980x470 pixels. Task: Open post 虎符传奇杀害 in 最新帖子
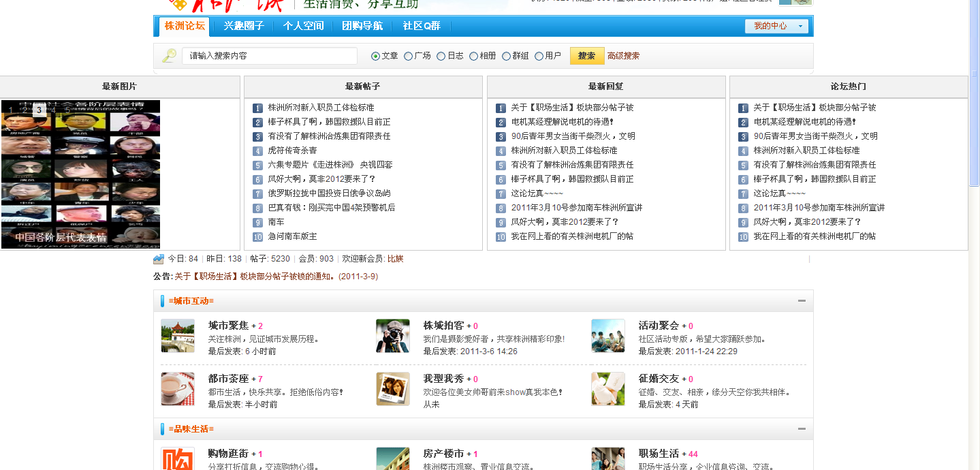(x=292, y=151)
